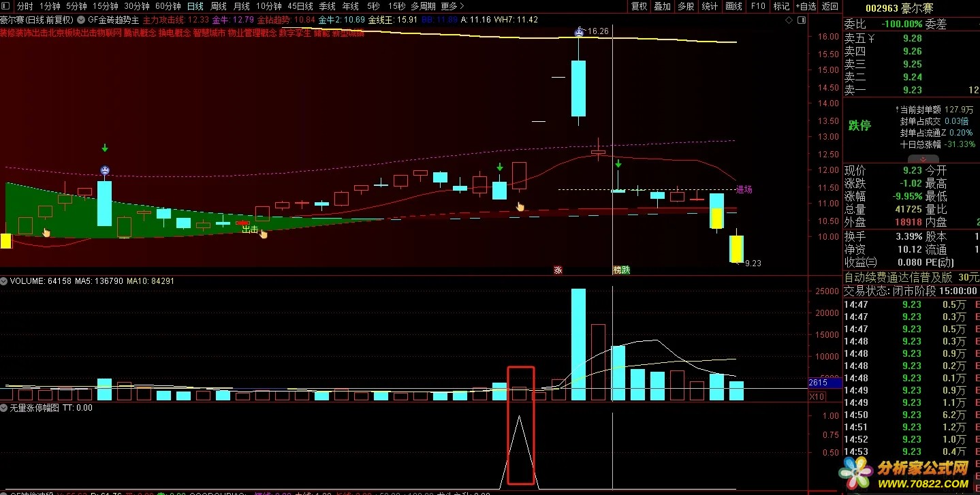Screen dimensions: 980x495
Task: Click the 换手 3.39% value
Action: [x=908, y=236]
